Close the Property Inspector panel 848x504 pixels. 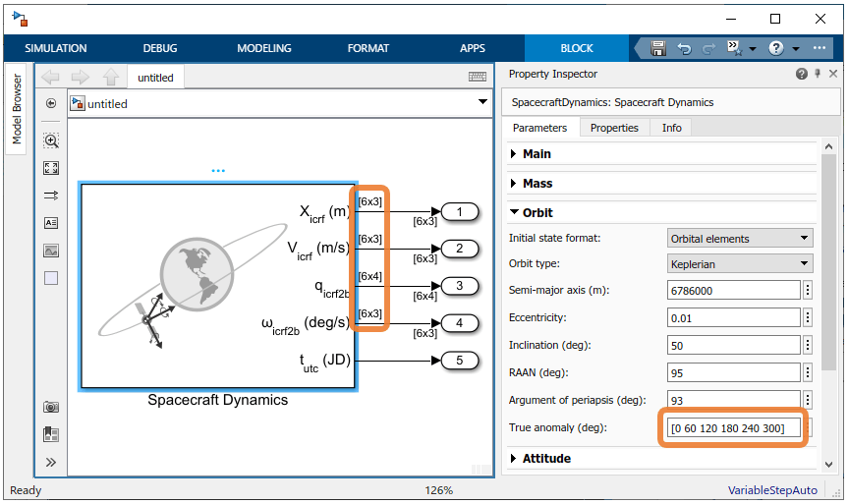tap(833, 73)
